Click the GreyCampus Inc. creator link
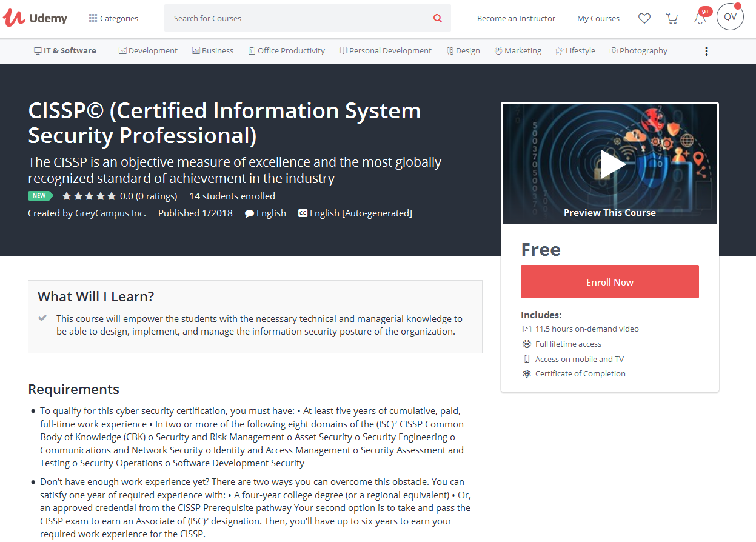 (x=110, y=213)
